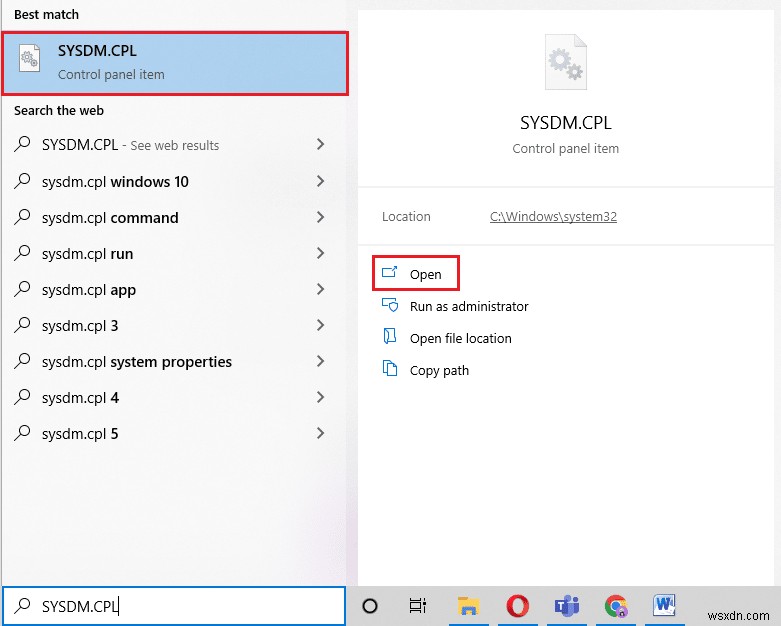
Task: Click search icon beside 'sysdm.cpl run'
Action: [22, 252]
